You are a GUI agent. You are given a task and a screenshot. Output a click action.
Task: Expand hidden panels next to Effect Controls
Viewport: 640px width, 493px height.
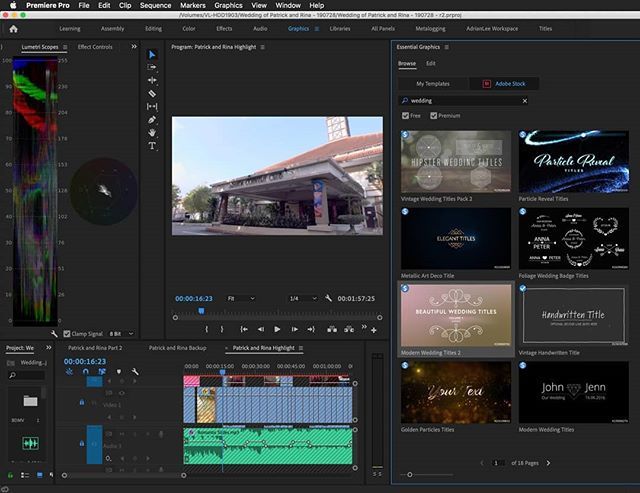pyautogui.click(x=134, y=47)
